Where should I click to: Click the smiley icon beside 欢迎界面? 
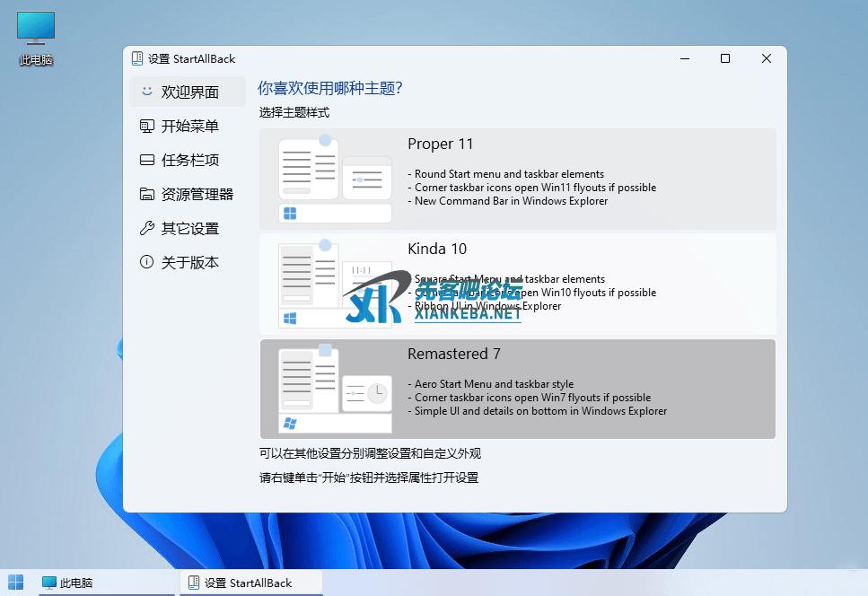[146, 92]
